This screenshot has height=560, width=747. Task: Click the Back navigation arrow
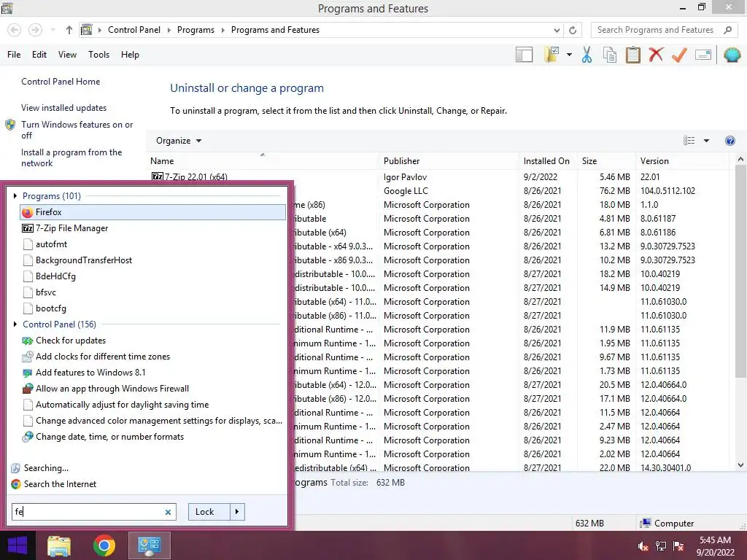pyautogui.click(x=15, y=30)
